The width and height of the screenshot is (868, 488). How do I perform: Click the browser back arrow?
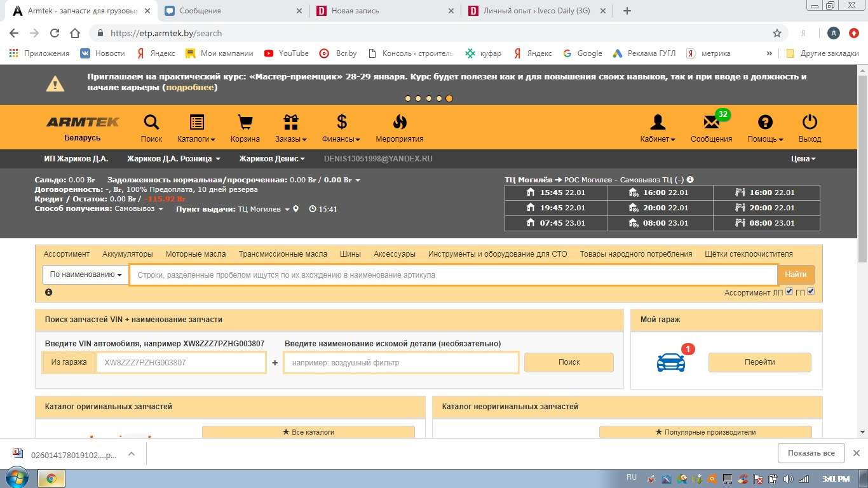click(15, 33)
